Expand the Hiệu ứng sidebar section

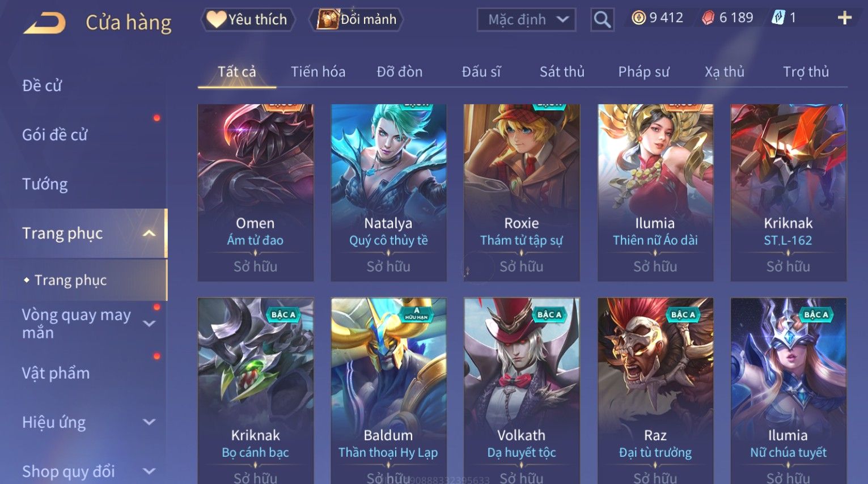pyautogui.click(x=149, y=422)
